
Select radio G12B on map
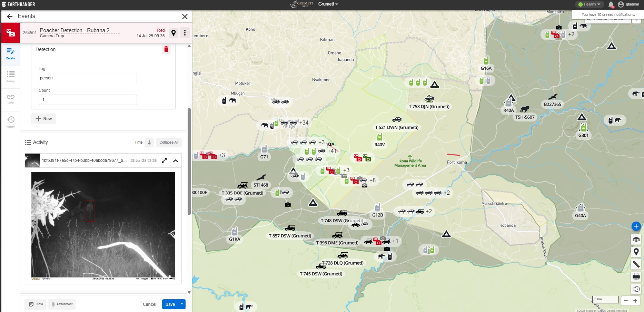[x=378, y=207]
